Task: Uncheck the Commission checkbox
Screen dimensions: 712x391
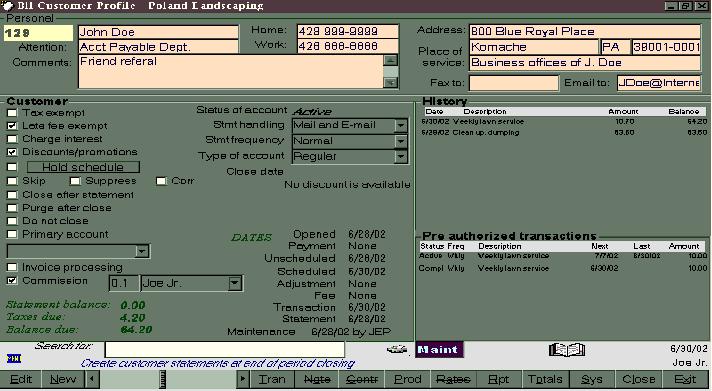Action: (x=12, y=281)
